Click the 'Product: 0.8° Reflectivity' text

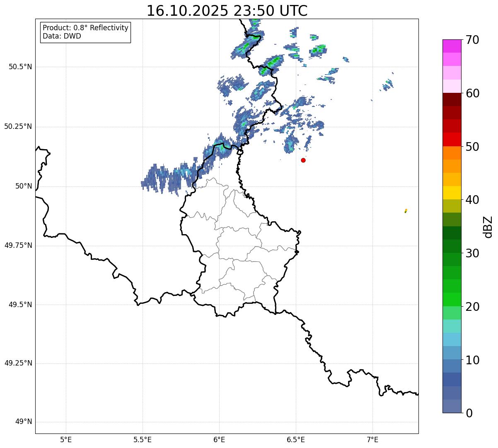pyautogui.click(x=86, y=28)
